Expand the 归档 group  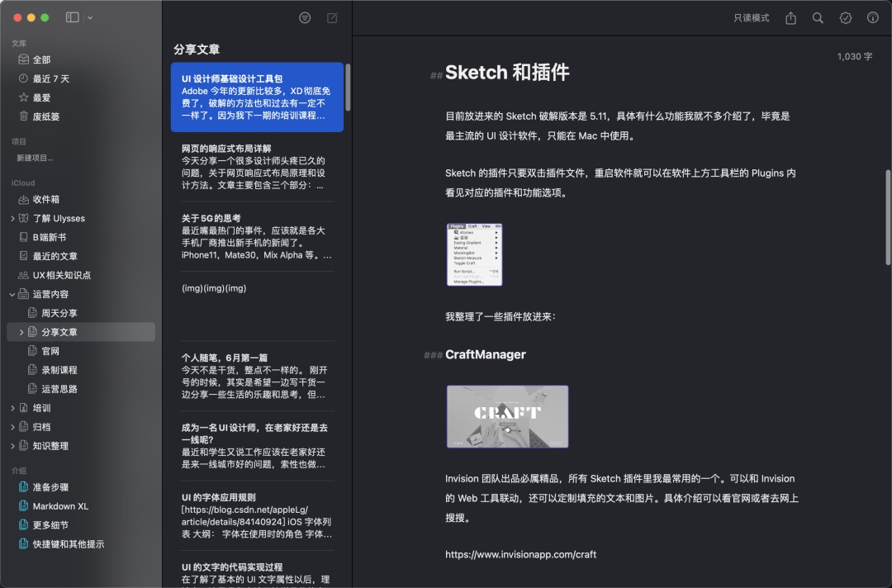click(x=11, y=426)
